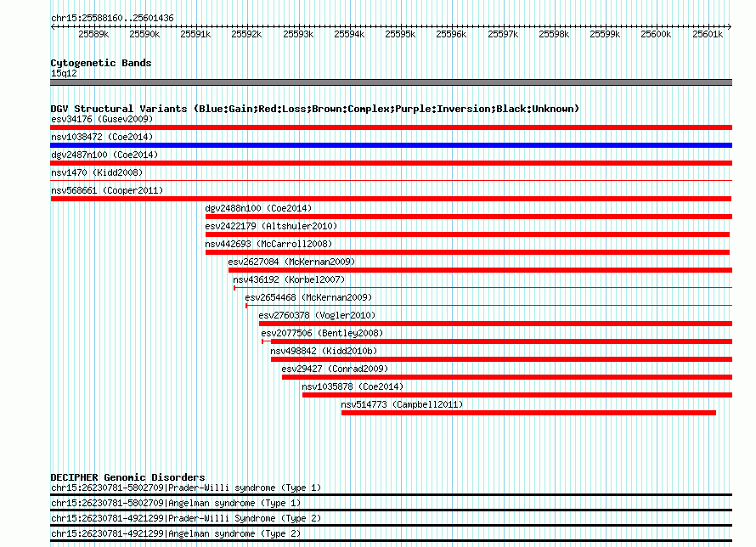Open Prader-Willi syndrome (Type 1) entry

pos(186,488)
